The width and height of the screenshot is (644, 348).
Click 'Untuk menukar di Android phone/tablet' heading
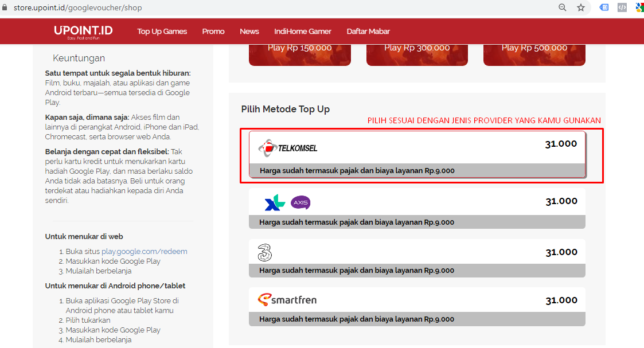[115, 286]
